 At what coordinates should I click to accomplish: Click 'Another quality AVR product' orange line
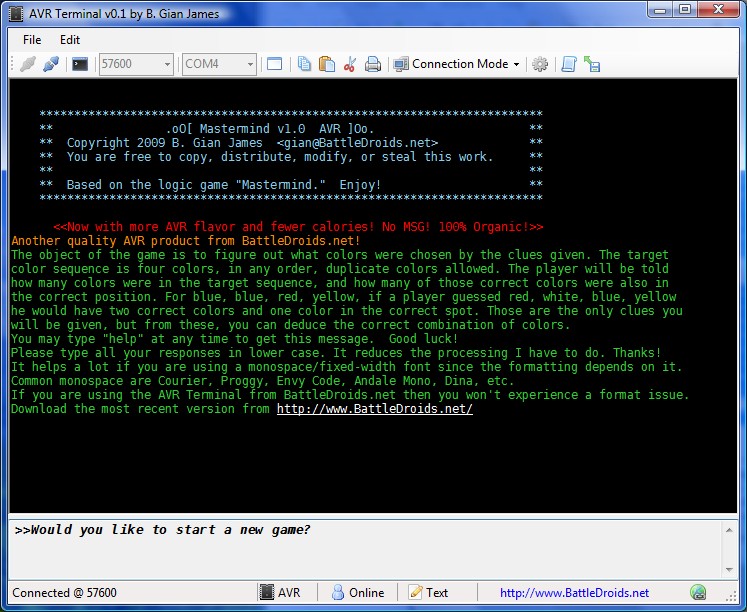coord(186,241)
